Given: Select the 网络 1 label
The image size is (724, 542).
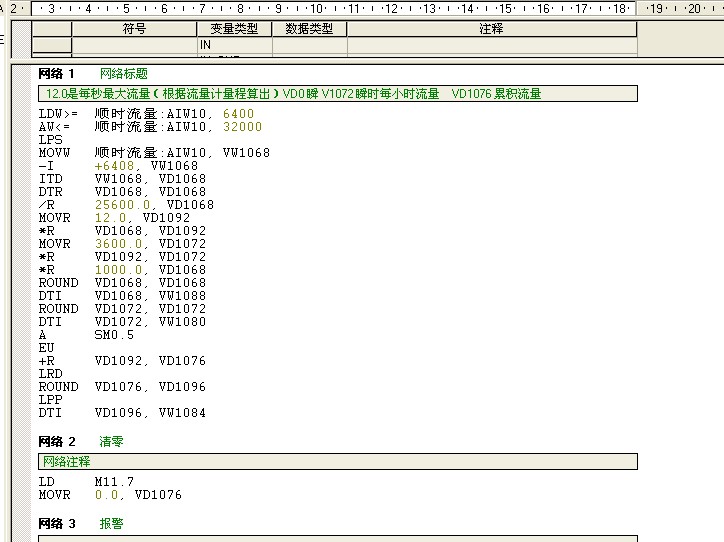Looking at the screenshot, I should tap(57, 74).
